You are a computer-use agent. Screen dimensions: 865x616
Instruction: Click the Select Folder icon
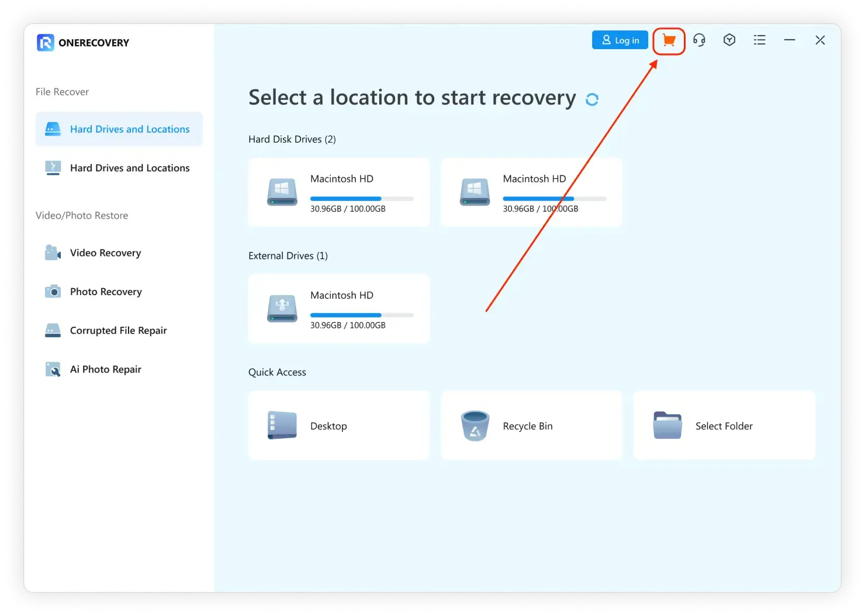[x=667, y=425]
